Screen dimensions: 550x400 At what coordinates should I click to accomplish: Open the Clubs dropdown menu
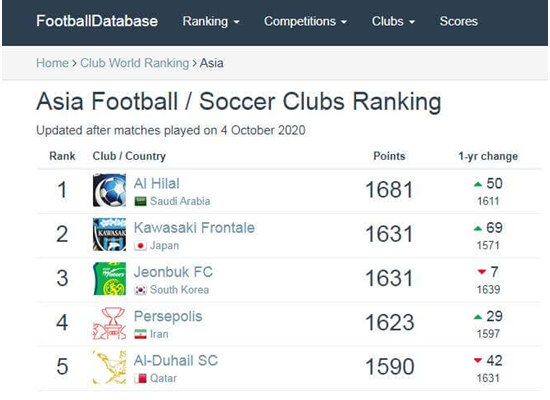click(x=393, y=21)
